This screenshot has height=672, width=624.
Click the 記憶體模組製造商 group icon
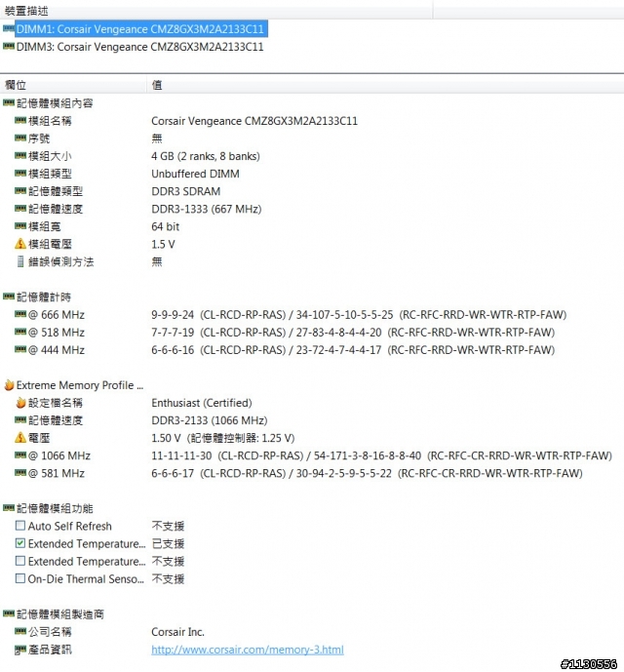coord(8,613)
